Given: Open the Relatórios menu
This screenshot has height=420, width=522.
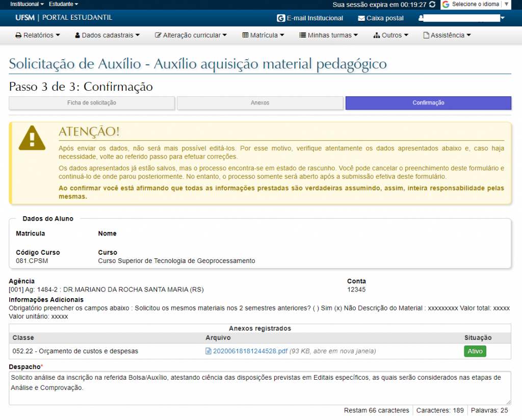Looking at the screenshot, I should pos(38,36).
